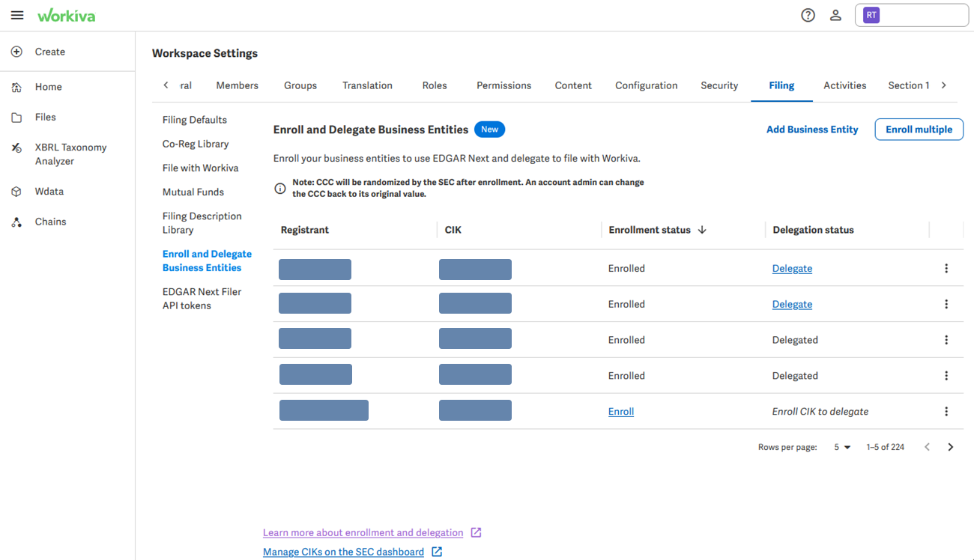Click the RT account avatar

click(x=871, y=15)
